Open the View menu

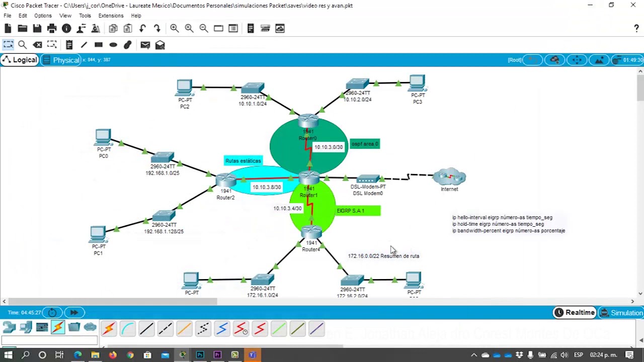point(65,16)
